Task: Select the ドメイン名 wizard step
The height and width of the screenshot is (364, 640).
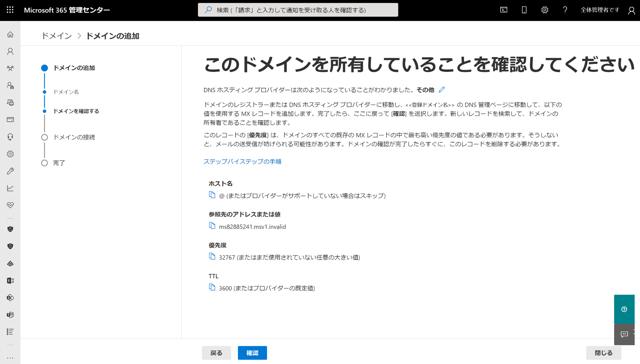Action: pyautogui.click(x=66, y=92)
